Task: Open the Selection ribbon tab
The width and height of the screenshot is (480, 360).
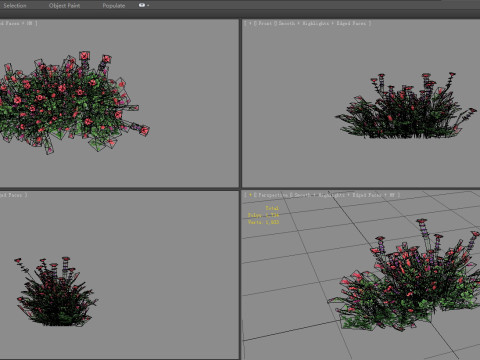Action: point(15,6)
